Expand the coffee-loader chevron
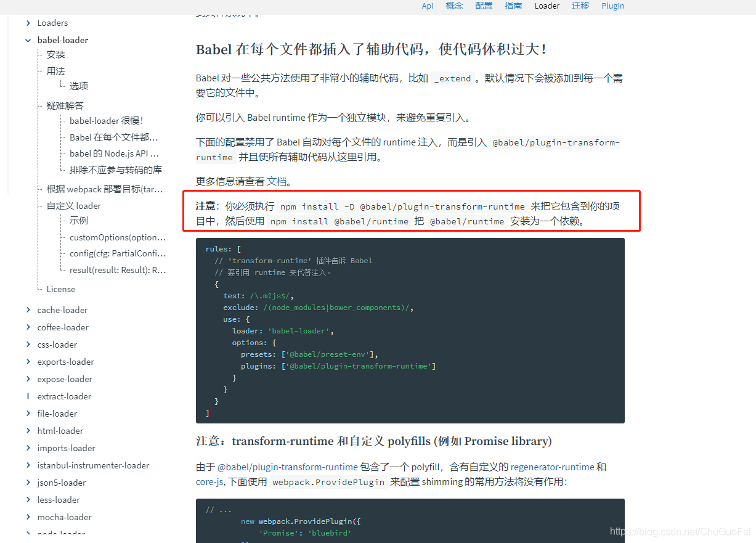This screenshot has width=756, height=543. [28, 327]
